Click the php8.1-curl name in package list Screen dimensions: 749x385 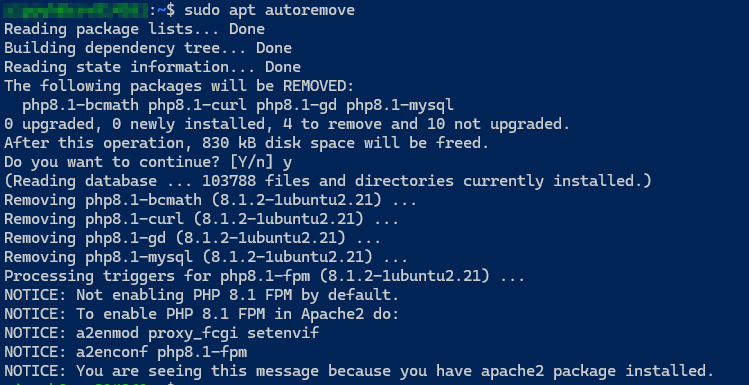197,105
